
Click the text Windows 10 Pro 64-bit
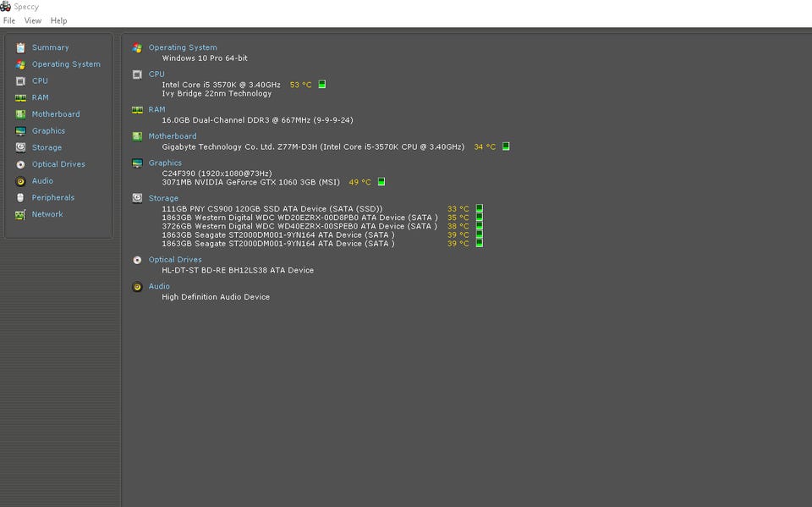coord(205,58)
